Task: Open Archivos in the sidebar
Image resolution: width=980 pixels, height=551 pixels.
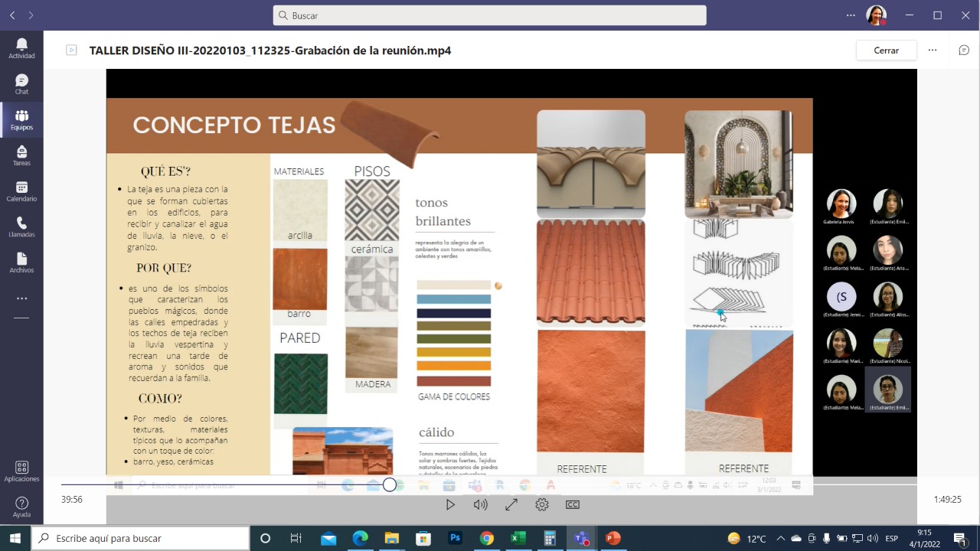Action: click(21, 262)
